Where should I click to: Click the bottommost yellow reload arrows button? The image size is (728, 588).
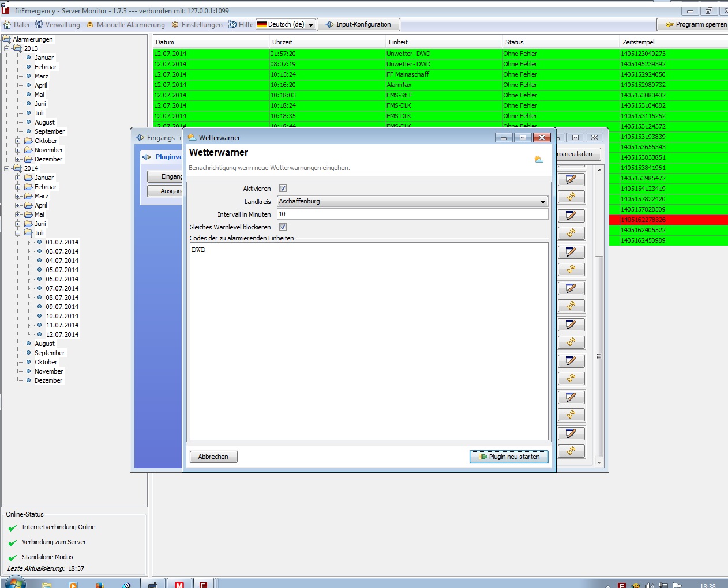coord(571,451)
